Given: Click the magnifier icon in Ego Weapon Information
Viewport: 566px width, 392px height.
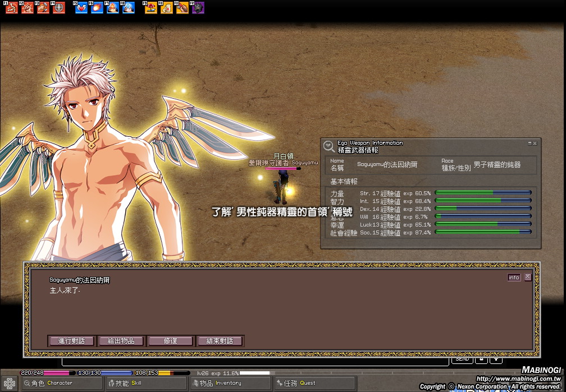Looking at the screenshot, I should (x=329, y=146).
